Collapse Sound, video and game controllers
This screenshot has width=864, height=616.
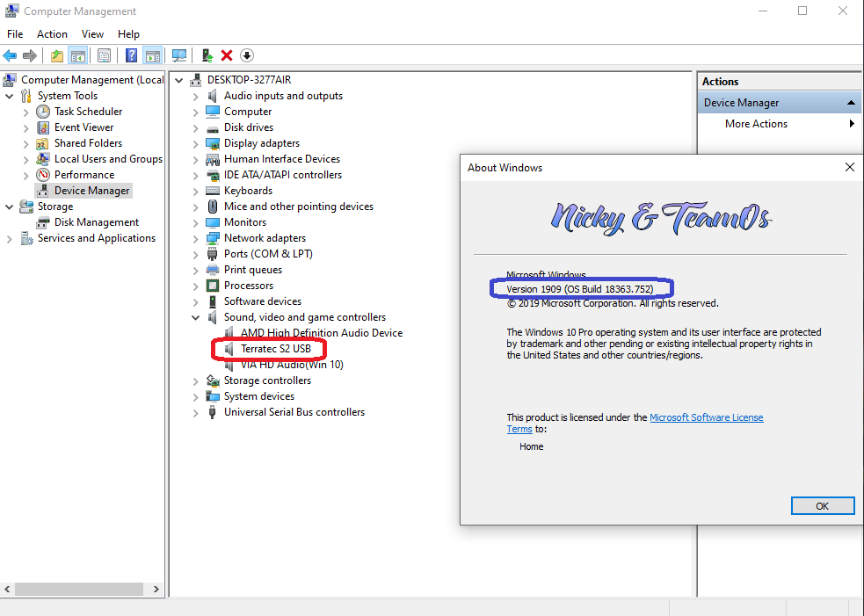196,318
